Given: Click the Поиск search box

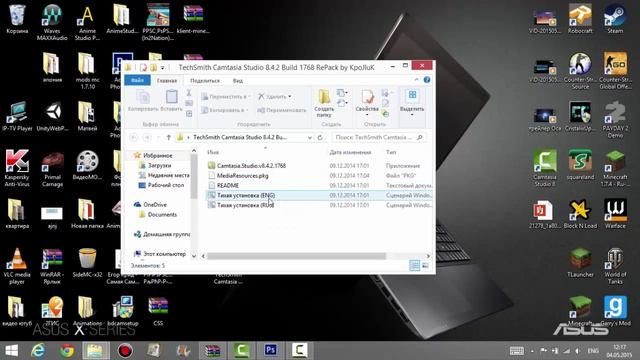Looking at the screenshot, I should [378, 138].
